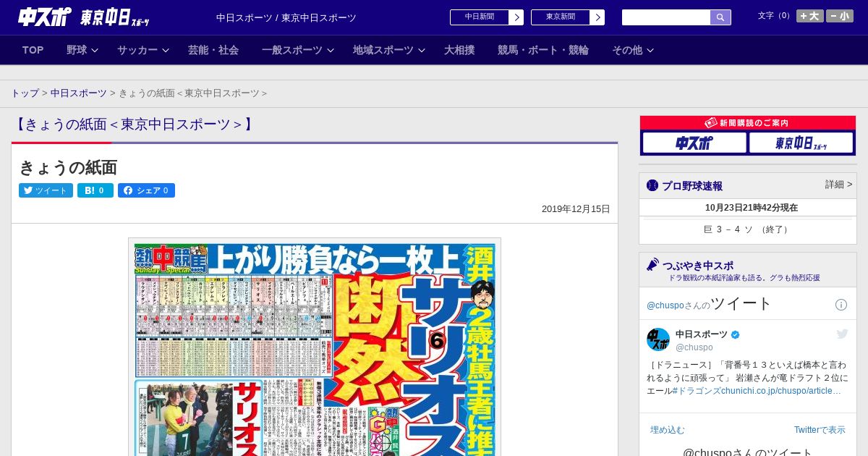Image resolution: width=868 pixels, height=456 pixels.
Task: Focus the header search input field
Action: coord(666,17)
